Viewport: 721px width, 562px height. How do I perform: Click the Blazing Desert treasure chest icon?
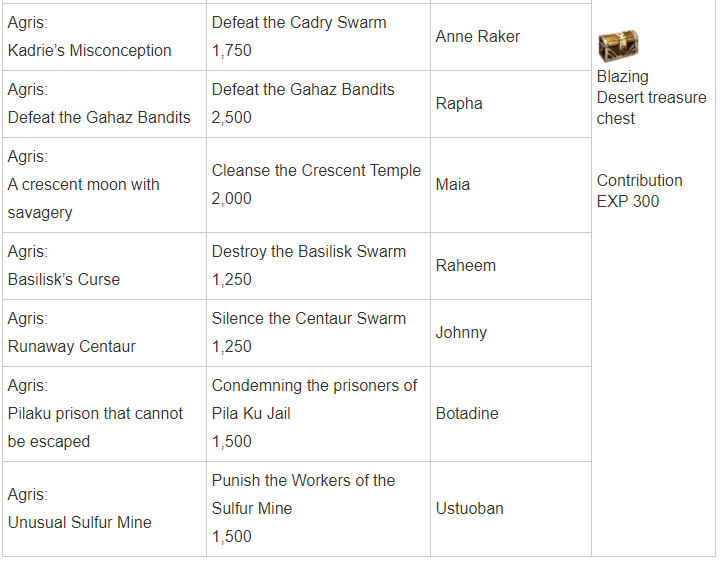point(618,46)
